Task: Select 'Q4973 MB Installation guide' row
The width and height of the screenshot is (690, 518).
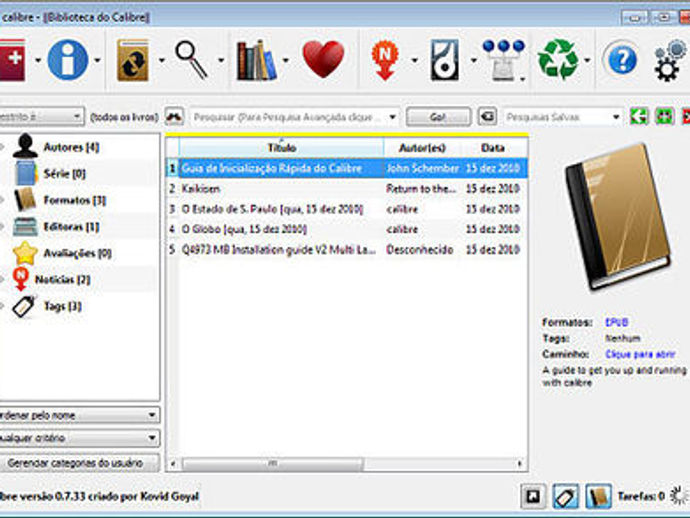Action: (347, 250)
